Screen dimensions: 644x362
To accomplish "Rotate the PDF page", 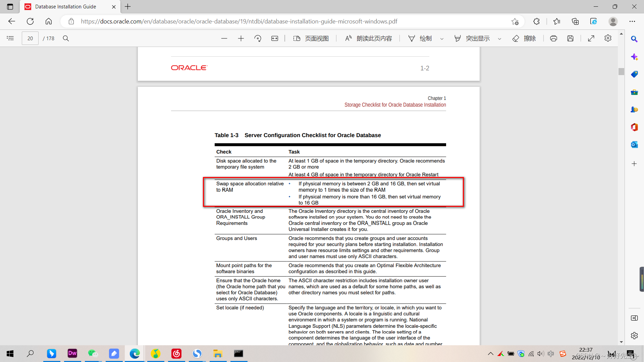I will 258,38.
